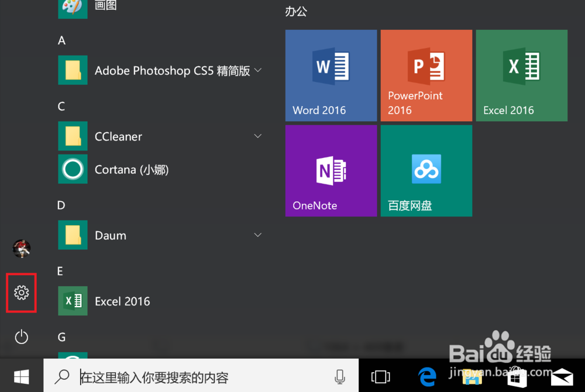This screenshot has height=392, width=585.
Task: Jump to letter A section header
Action: tap(61, 40)
